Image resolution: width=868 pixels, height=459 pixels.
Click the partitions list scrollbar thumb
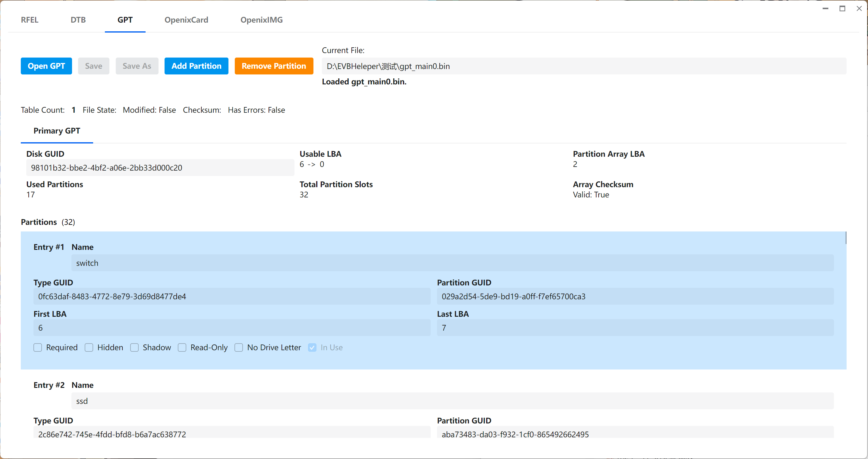(846, 238)
